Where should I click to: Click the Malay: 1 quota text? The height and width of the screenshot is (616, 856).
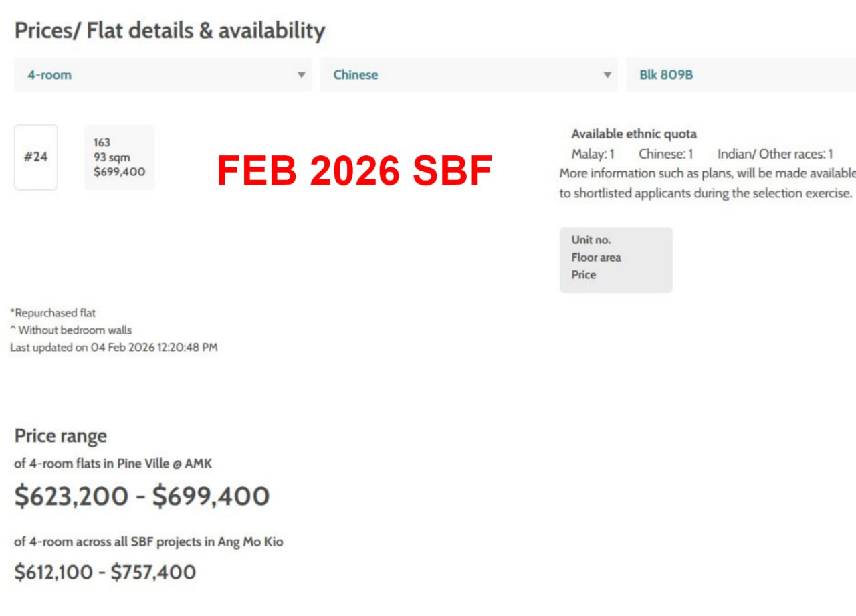(x=593, y=154)
